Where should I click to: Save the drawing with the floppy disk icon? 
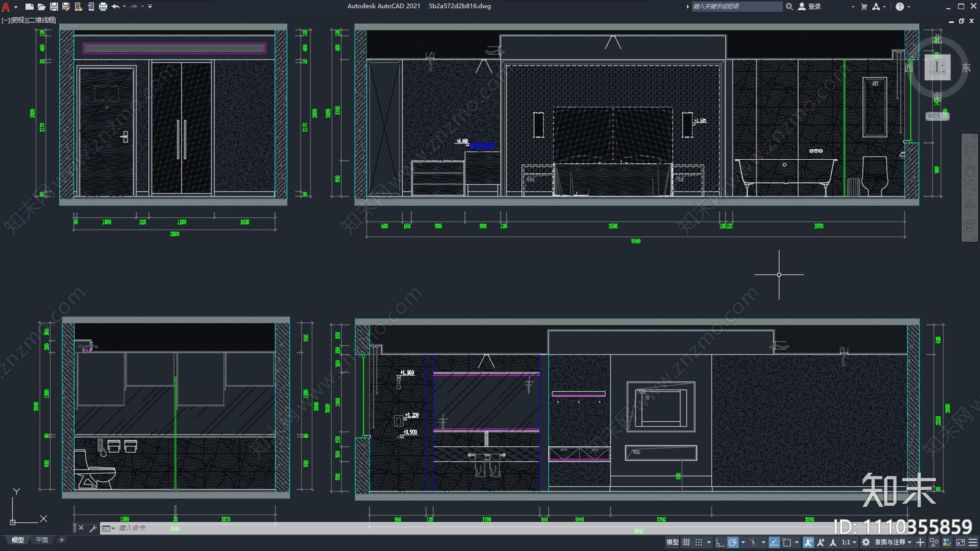(x=54, y=7)
